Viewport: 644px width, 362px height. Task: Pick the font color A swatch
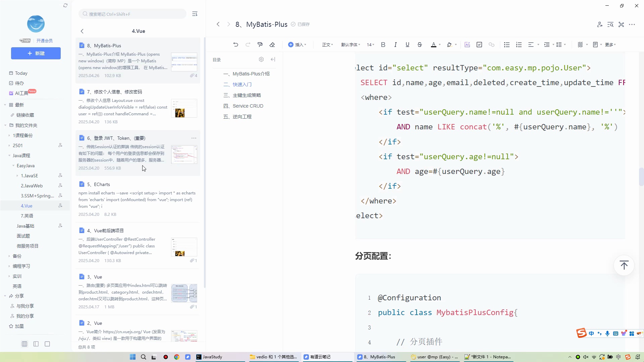click(x=433, y=45)
